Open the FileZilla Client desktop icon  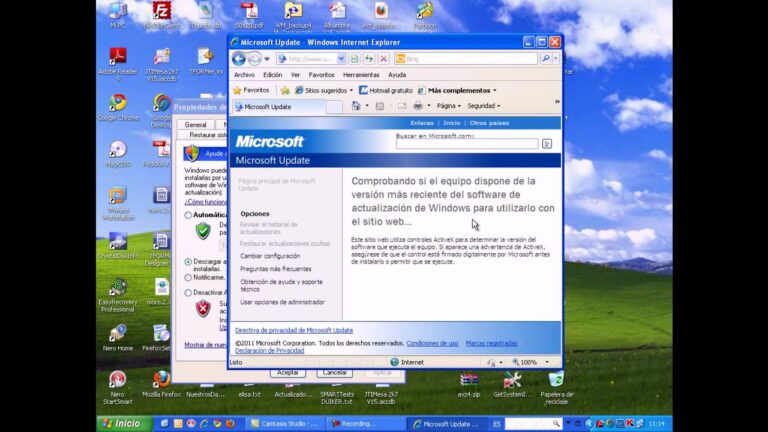click(x=162, y=15)
